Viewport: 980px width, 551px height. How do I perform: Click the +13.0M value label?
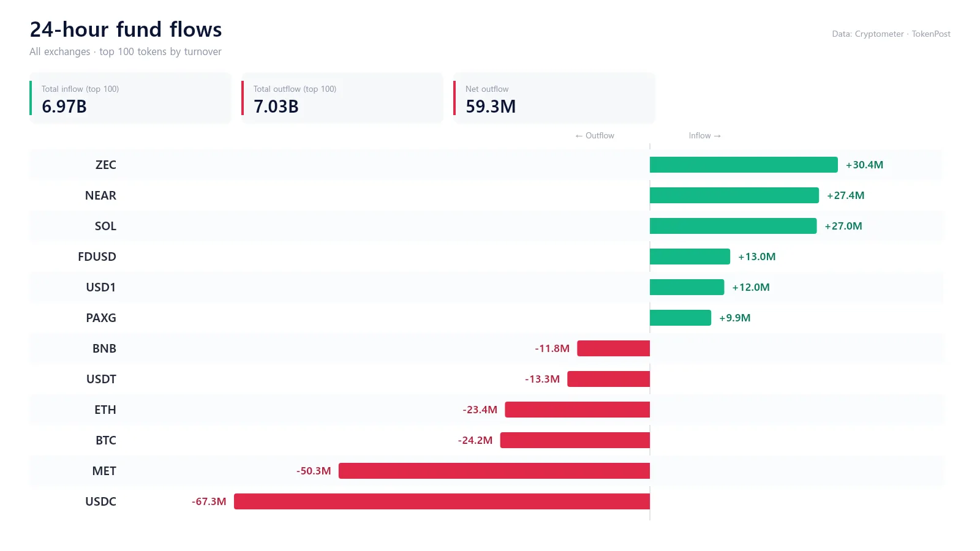point(756,257)
